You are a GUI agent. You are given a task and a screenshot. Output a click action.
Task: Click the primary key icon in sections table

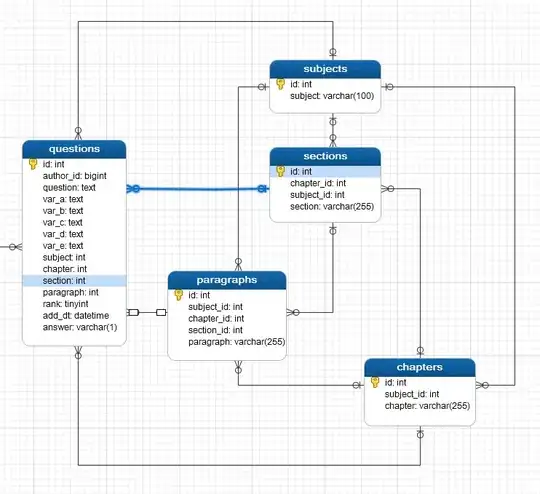coord(281,171)
